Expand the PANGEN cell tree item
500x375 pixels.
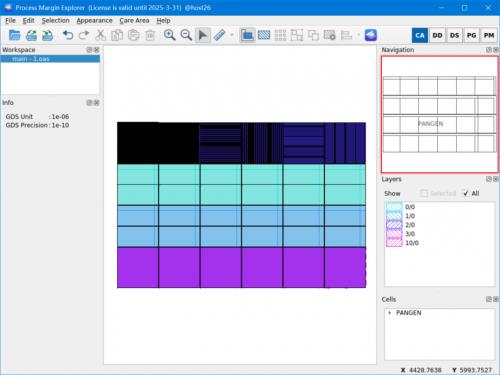390,313
